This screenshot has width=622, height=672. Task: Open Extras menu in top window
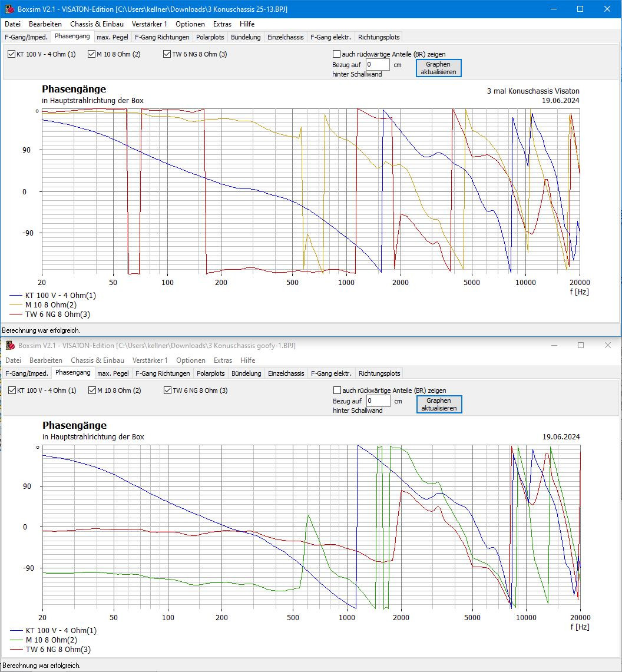pos(222,24)
